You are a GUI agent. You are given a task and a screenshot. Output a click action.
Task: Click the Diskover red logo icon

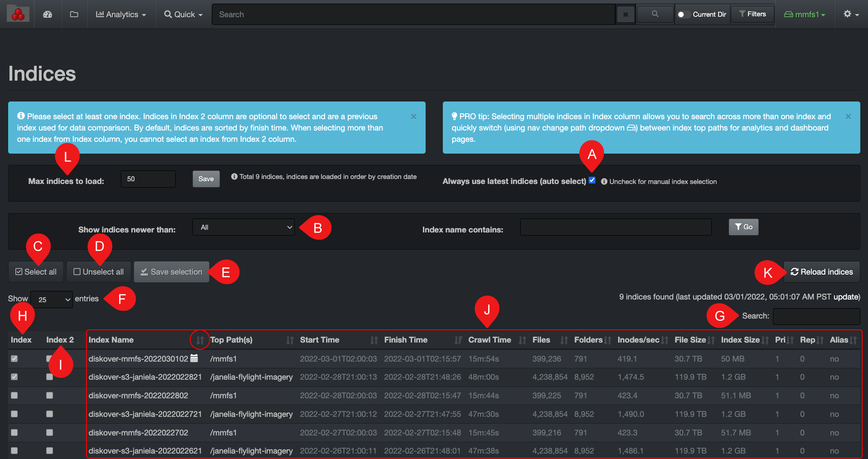(18, 14)
